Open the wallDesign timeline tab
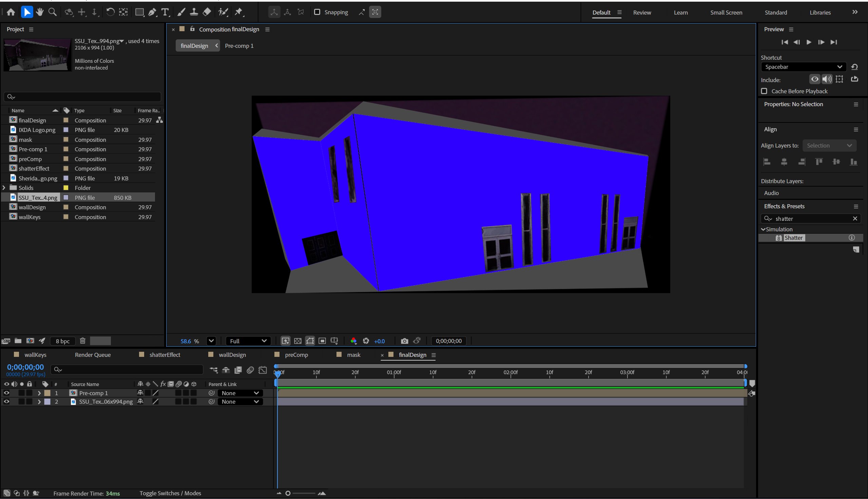Viewport: 868px width, 499px height. coord(232,355)
